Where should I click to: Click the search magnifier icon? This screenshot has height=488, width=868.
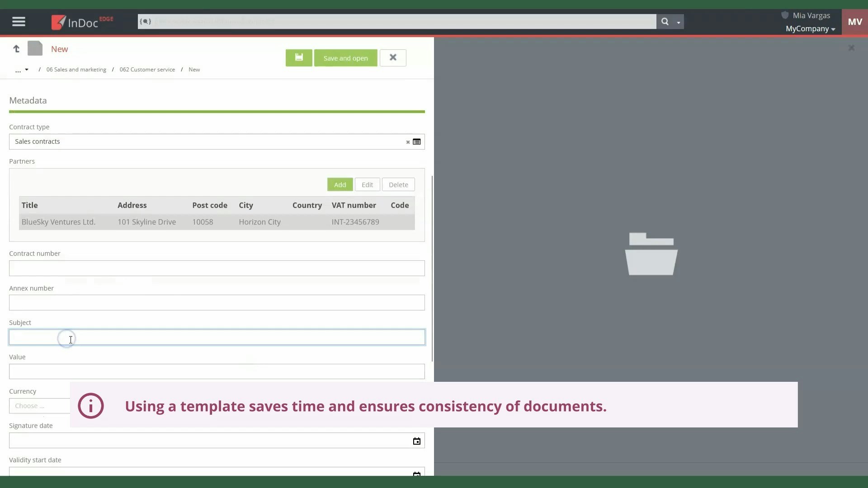tap(665, 21)
